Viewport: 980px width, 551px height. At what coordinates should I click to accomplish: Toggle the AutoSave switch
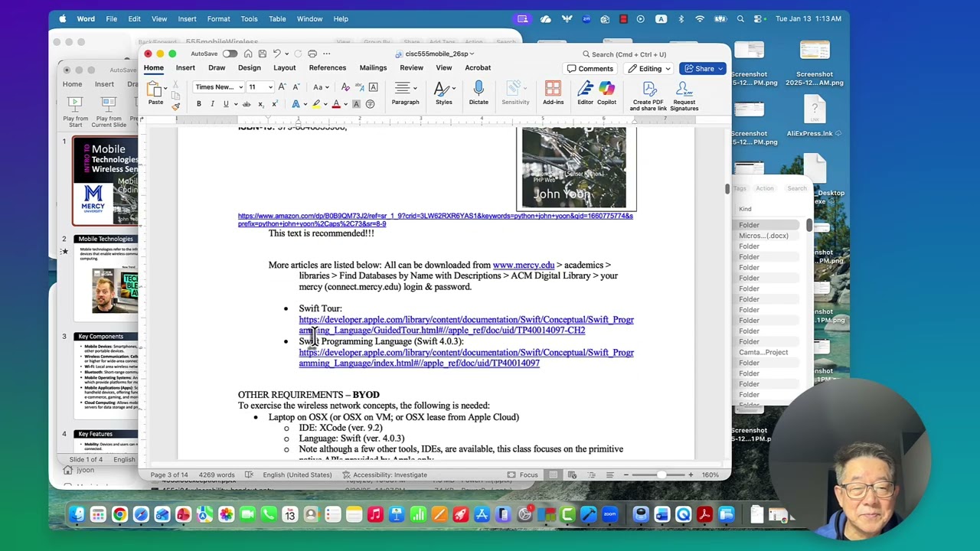click(230, 54)
